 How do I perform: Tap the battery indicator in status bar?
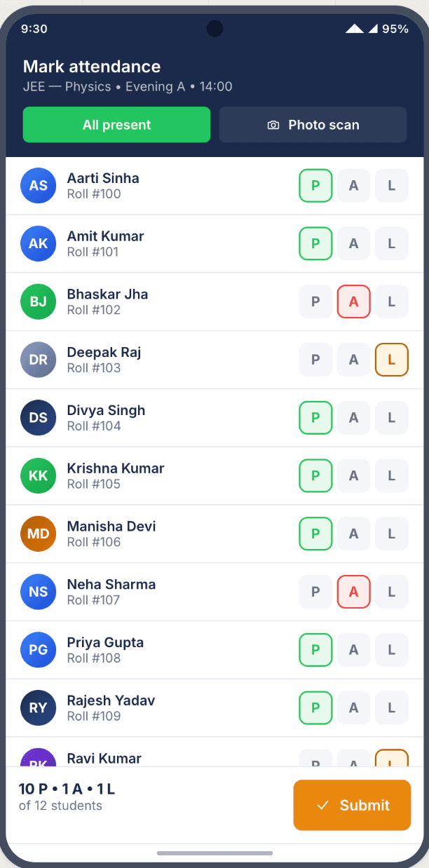pyautogui.click(x=401, y=29)
